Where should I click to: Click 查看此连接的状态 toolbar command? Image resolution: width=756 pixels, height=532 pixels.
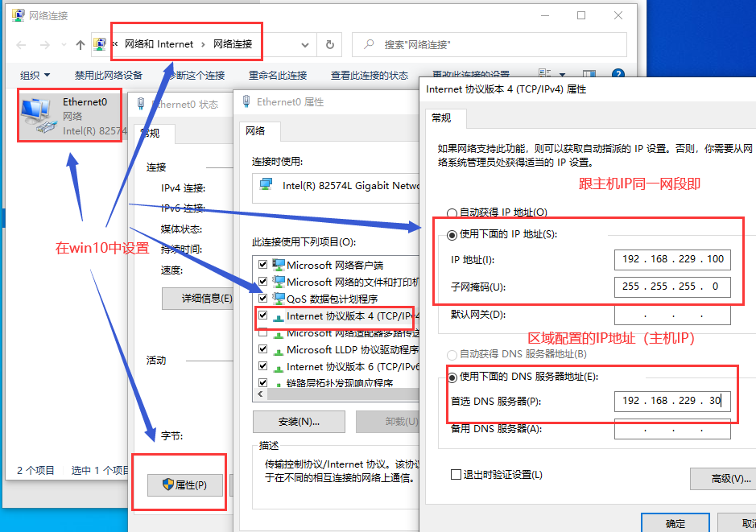(x=370, y=75)
